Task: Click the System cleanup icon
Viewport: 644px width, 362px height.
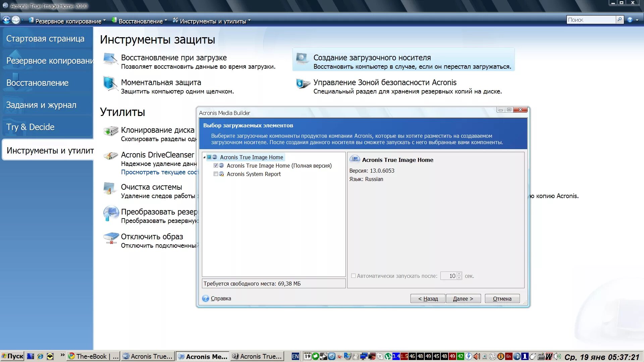Action: (109, 188)
